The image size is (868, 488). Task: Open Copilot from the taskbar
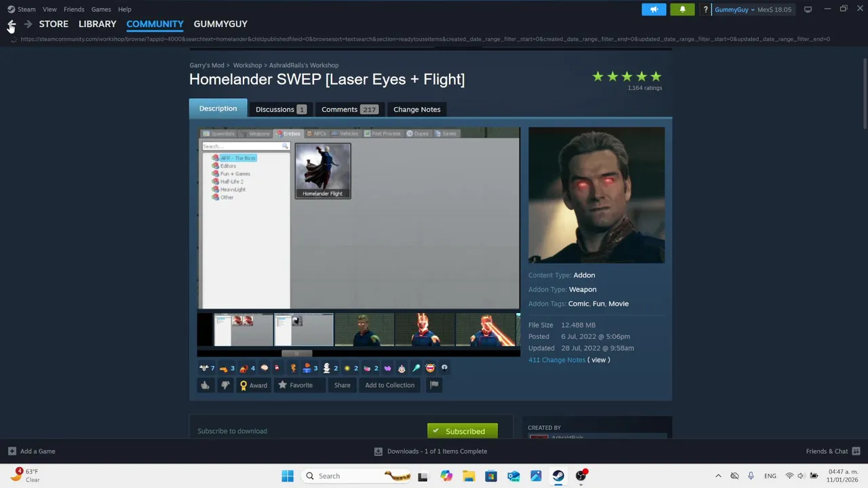pos(446,476)
